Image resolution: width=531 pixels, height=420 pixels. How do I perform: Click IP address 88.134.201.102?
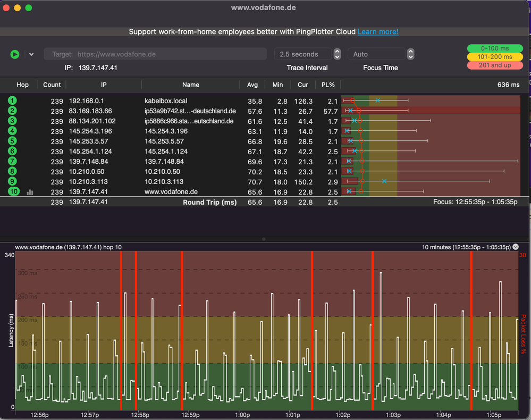tap(92, 121)
